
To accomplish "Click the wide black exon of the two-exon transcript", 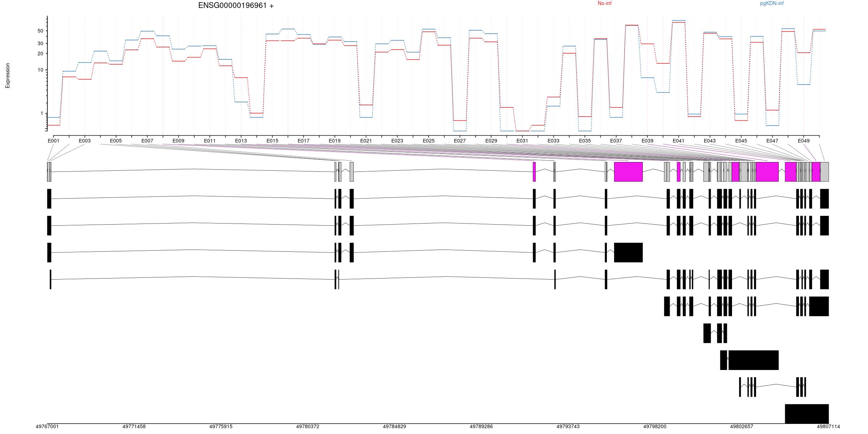I will point(753,360).
